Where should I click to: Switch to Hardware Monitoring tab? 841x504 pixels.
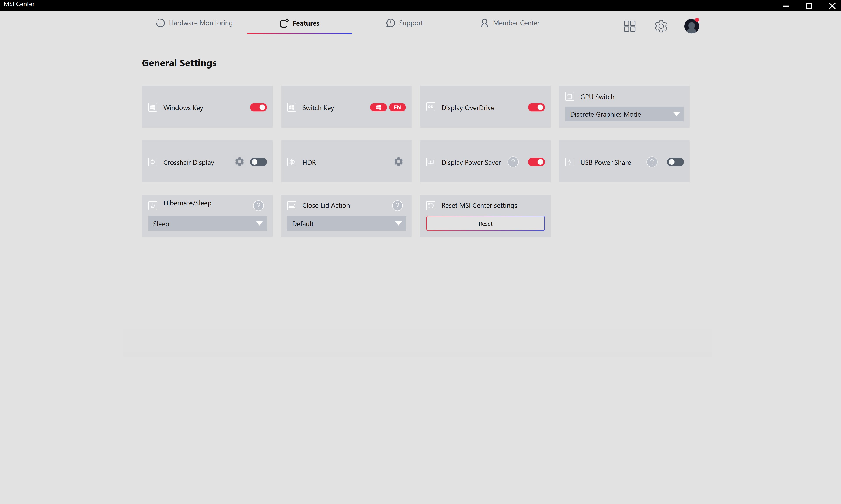pyautogui.click(x=194, y=23)
